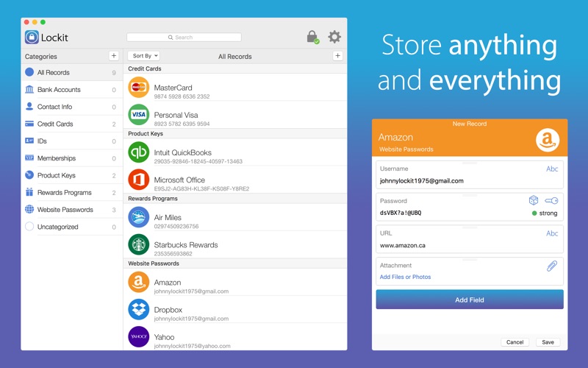Toggle the Abc type beside URL
Viewport: 588px width, 368px height.
point(552,233)
